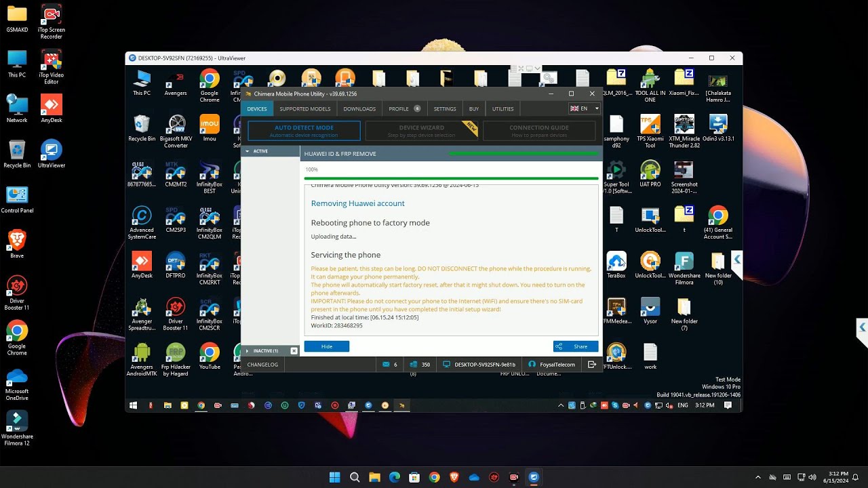The image size is (868, 488).
Task: Open the Connection Guide
Action: click(x=539, y=130)
